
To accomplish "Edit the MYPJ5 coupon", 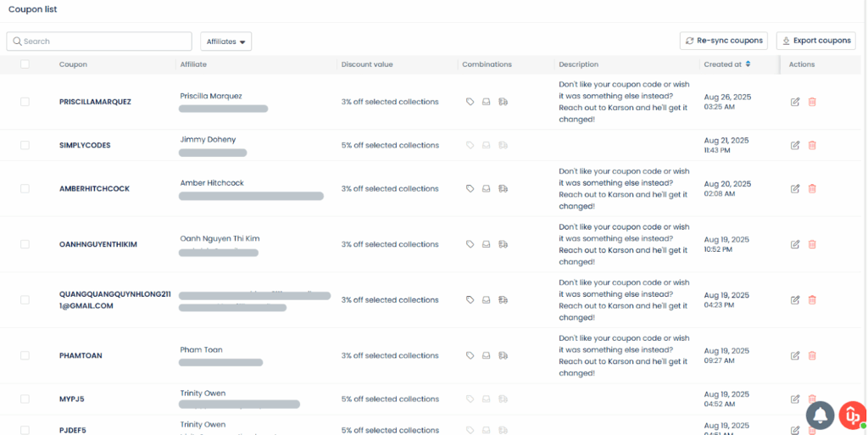I will click(x=795, y=399).
